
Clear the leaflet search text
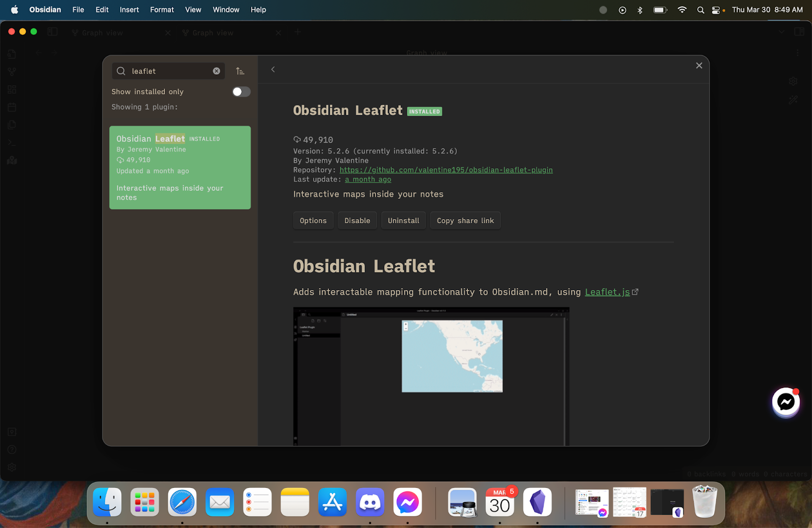(217, 71)
